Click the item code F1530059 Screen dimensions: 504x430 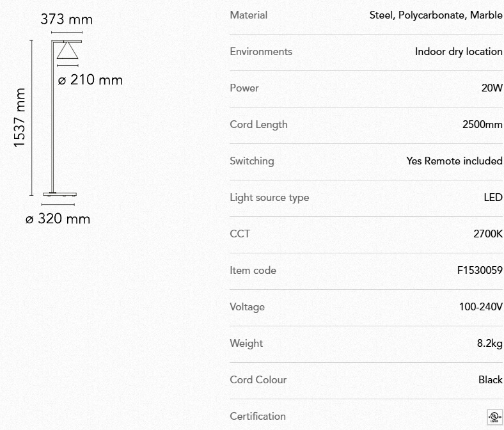coord(480,270)
